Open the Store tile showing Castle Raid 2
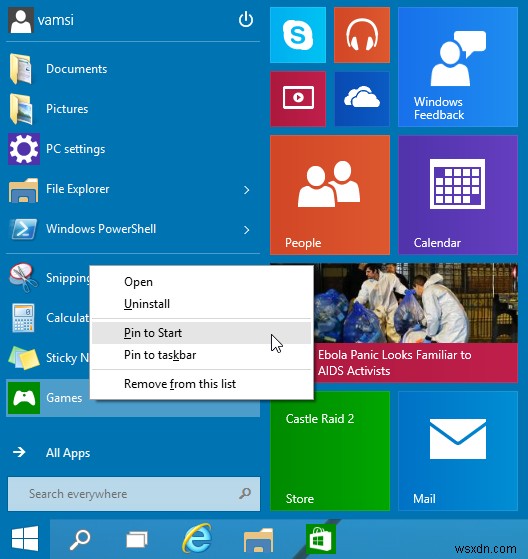Image resolution: width=528 pixels, height=559 pixels. pos(330,451)
